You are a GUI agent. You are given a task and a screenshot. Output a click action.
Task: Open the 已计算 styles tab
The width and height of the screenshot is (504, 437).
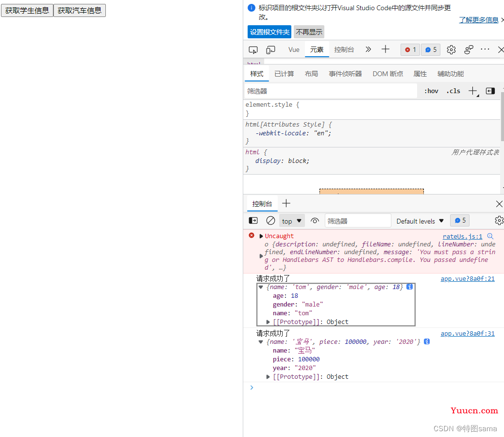[284, 74]
